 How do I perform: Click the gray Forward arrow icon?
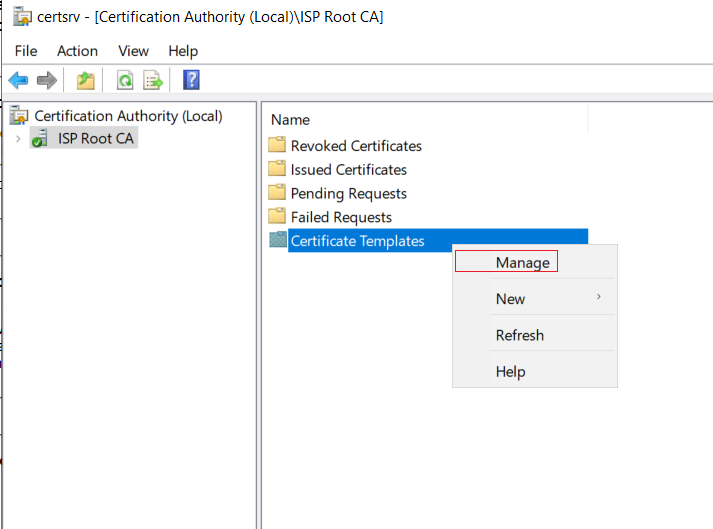click(x=46, y=81)
